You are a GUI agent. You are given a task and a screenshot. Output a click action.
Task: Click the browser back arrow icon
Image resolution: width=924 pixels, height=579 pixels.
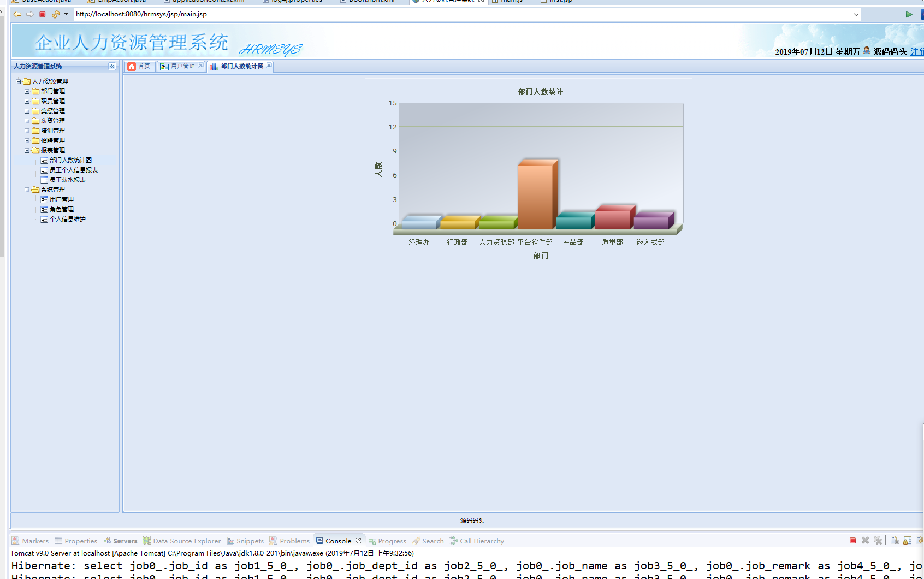[17, 14]
